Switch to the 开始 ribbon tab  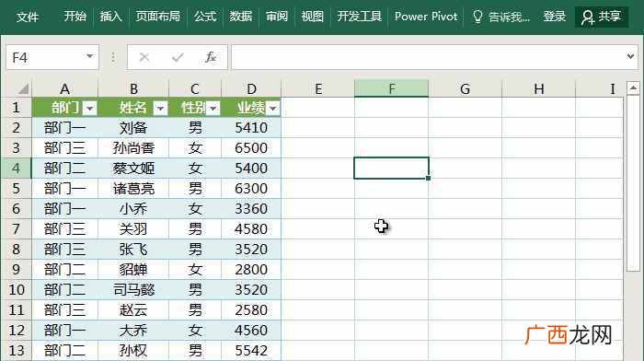coord(75,17)
